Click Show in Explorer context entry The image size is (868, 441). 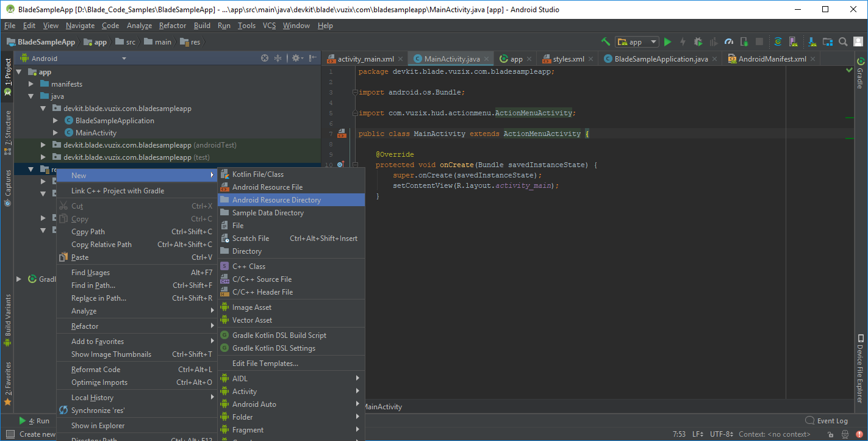[x=137, y=426]
